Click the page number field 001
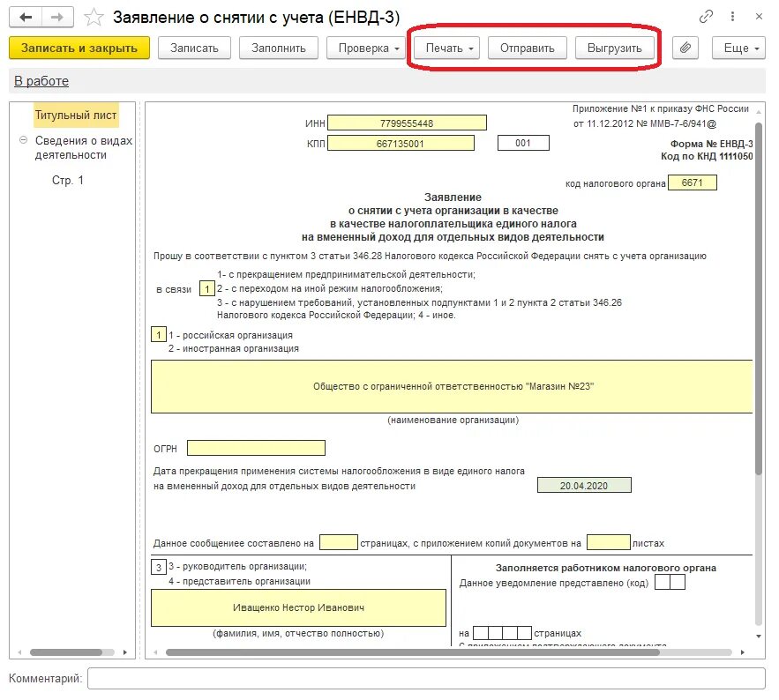779x700 pixels. [x=523, y=143]
